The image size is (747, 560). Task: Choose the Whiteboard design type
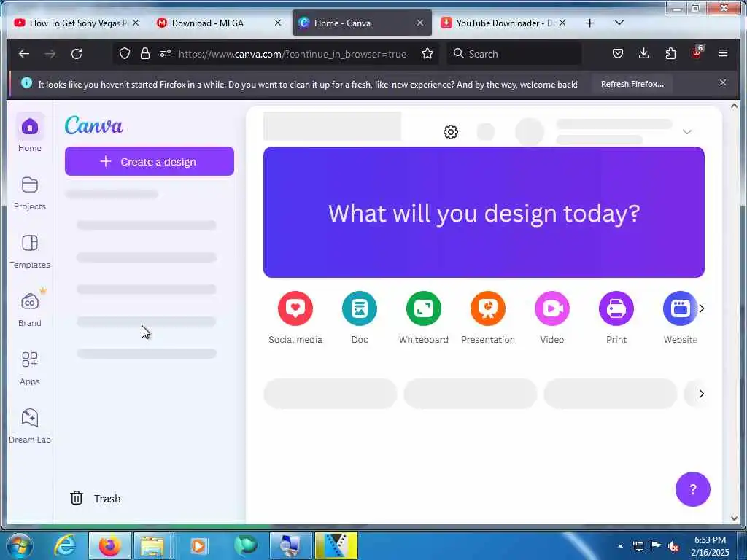(x=424, y=318)
